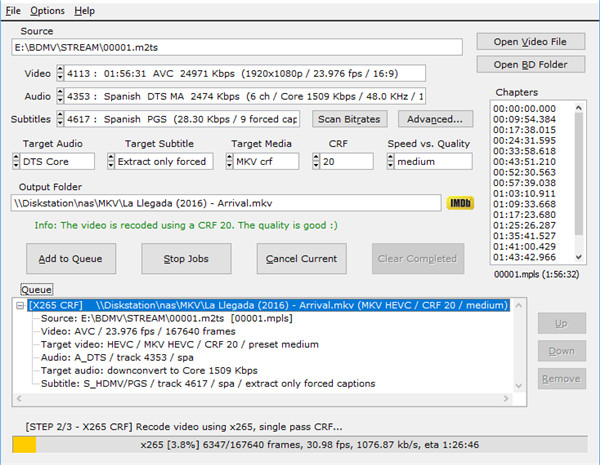
Task: Change the Subtitles track using its spinner
Action: 59,119
